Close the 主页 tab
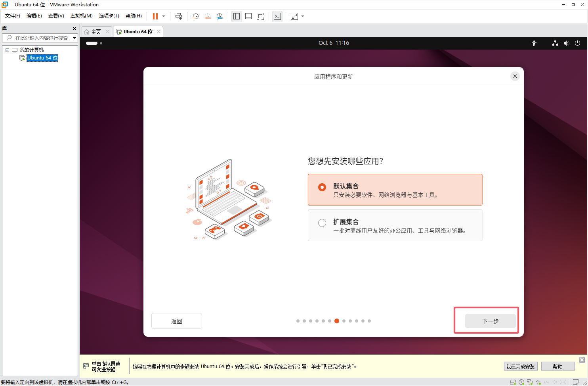Image resolution: width=588 pixels, height=386 pixels. pos(107,32)
